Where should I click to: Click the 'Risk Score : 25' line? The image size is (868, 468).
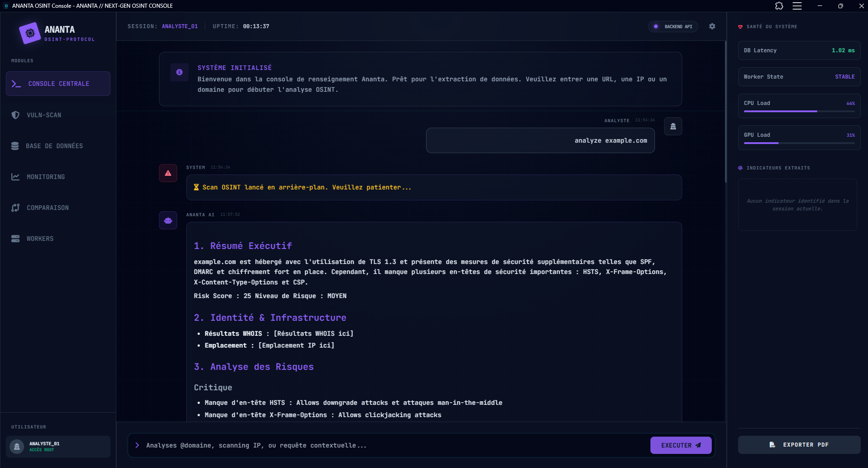click(x=270, y=296)
